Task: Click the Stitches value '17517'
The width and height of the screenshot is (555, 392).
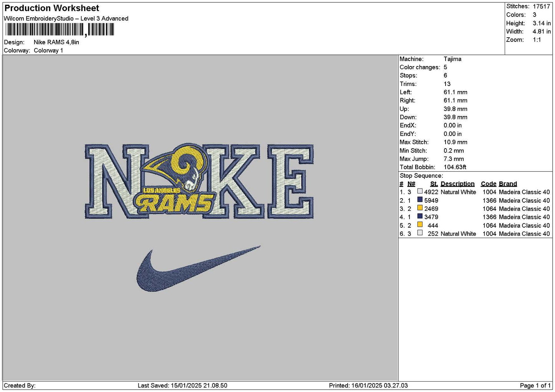Action: 542,6
